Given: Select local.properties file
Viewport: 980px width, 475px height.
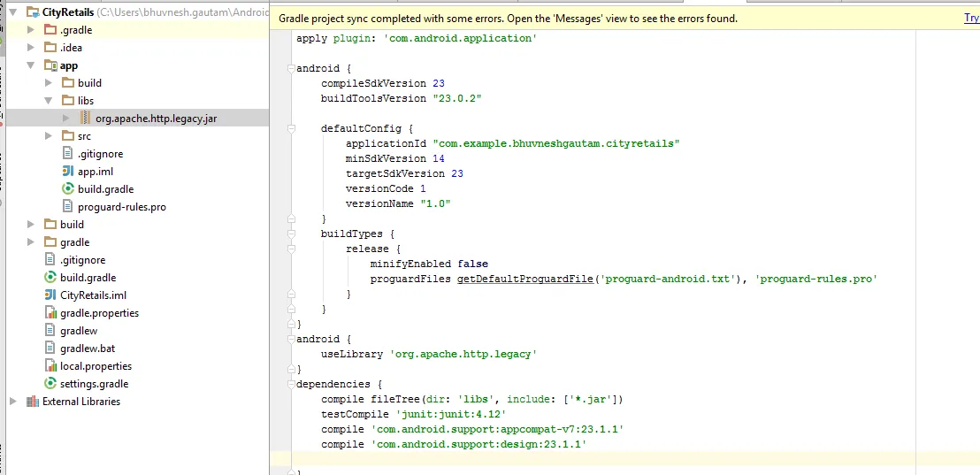Looking at the screenshot, I should pos(96,366).
